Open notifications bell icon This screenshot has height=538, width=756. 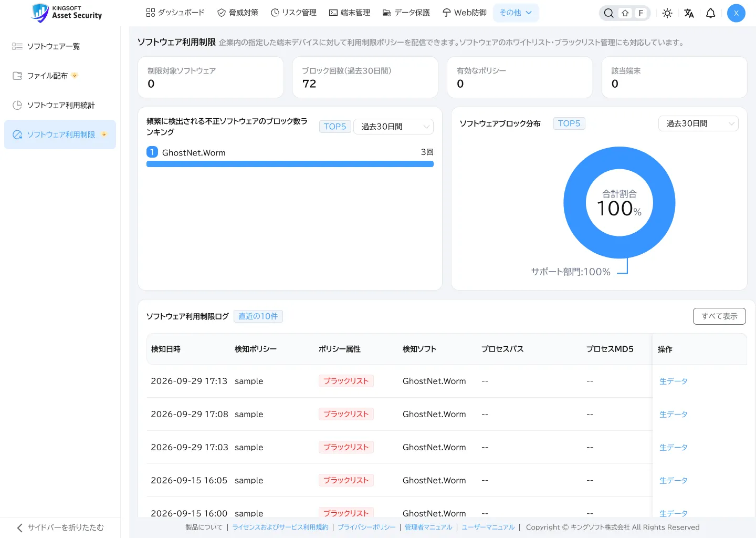click(x=710, y=13)
